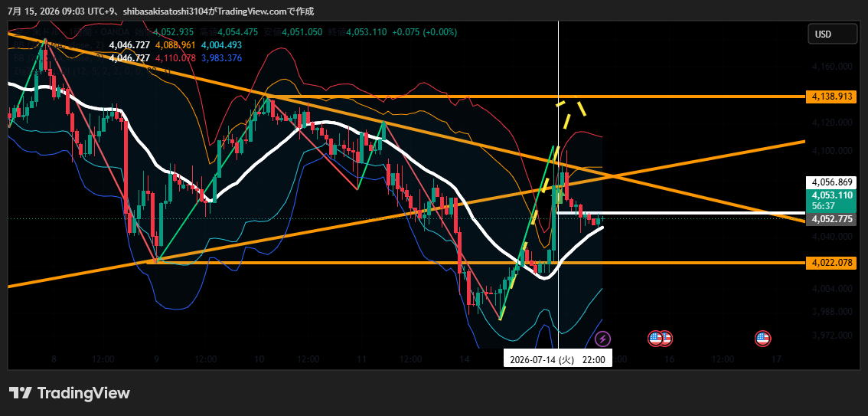This screenshot has width=868, height=416.
Task: Select the 4,138.913 orange price label
Action: (831, 97)
